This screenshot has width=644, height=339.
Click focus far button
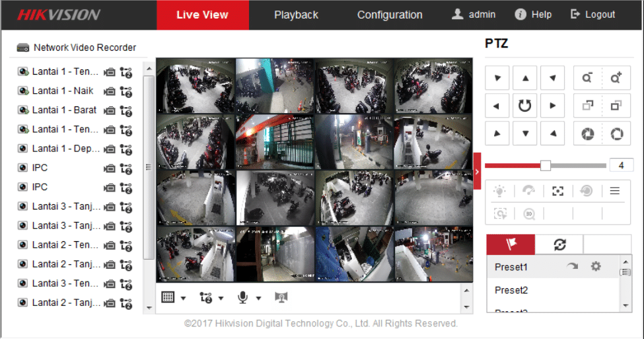pos(616,106)
